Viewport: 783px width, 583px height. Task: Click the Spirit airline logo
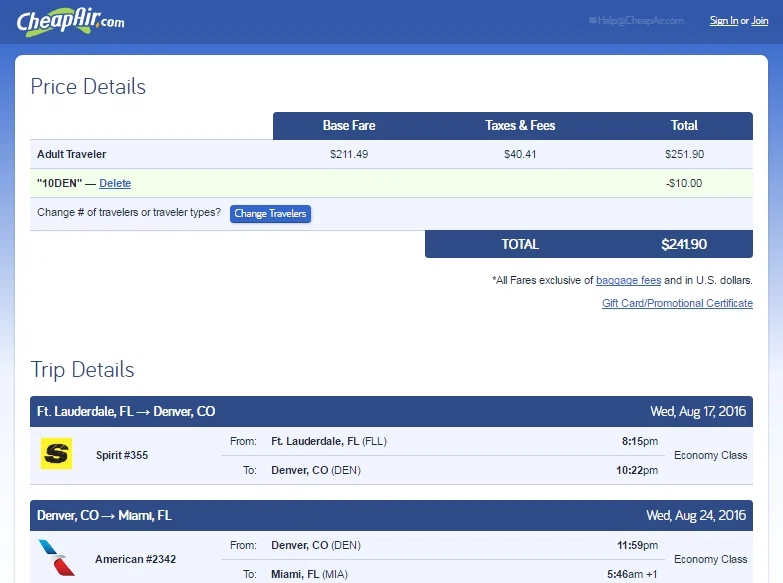pos(56,454)
